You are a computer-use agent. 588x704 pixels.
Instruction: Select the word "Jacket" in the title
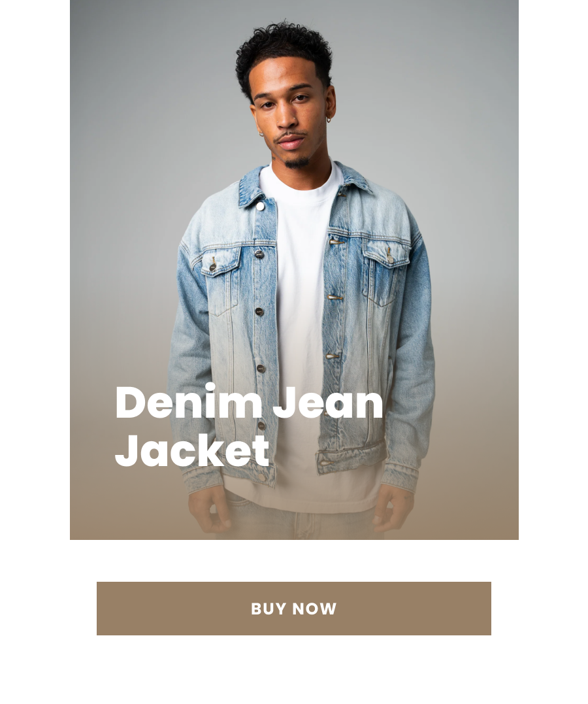[x=192, y=450]
